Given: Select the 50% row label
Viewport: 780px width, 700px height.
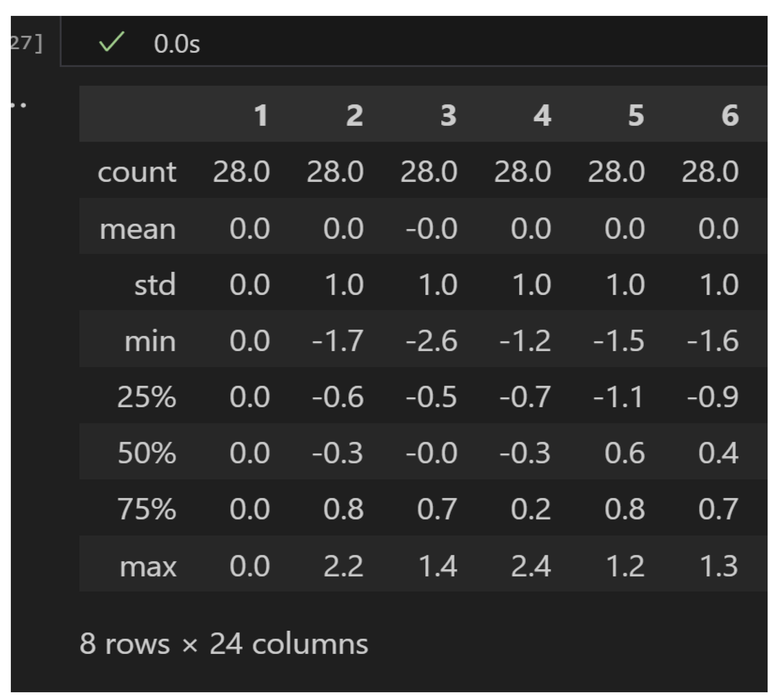Looking at the screenshot, I should pos(146,451).
